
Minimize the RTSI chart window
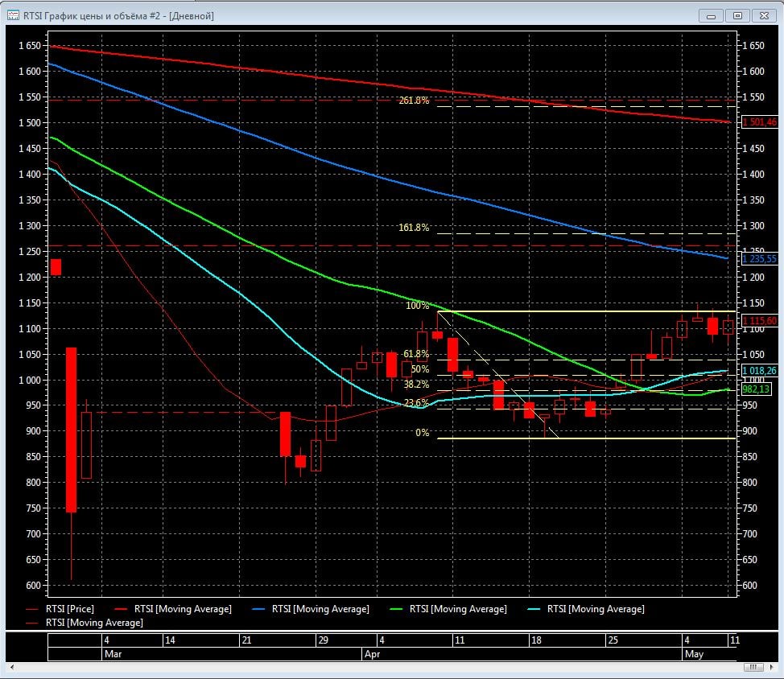tap(711, 15)
